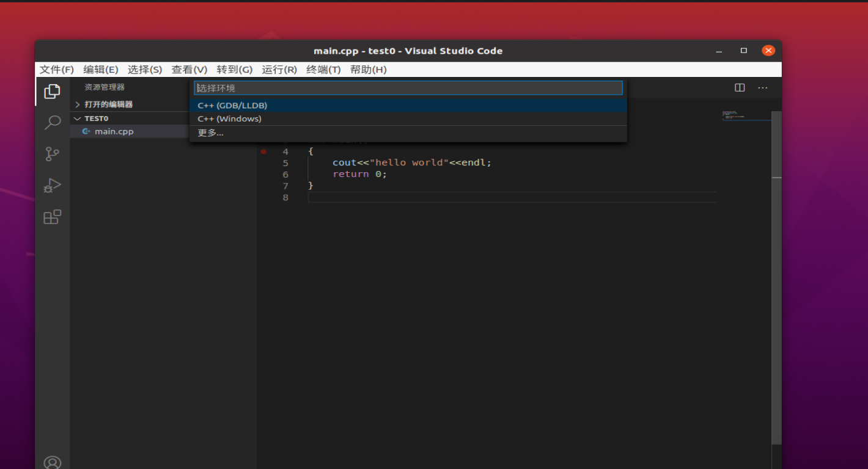Open the 选择(S) menu
868x469 pixels.
point(145,70)
